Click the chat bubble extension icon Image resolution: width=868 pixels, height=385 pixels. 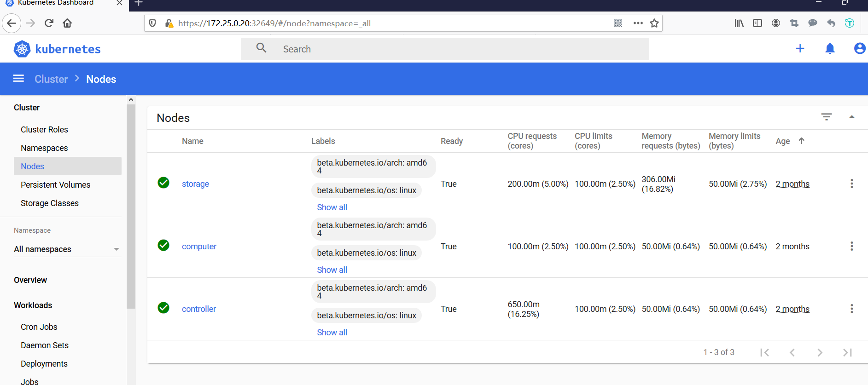[x=813, y=23]
